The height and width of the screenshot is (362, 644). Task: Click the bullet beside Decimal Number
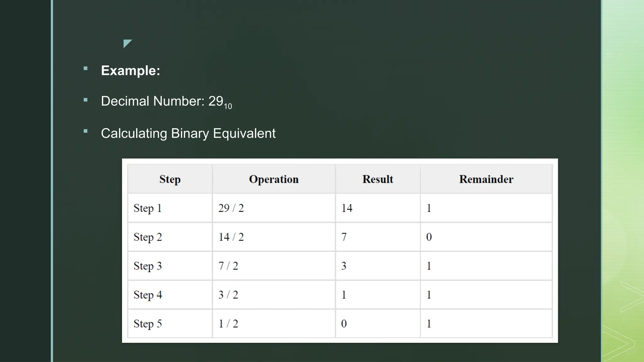[86, 100]
